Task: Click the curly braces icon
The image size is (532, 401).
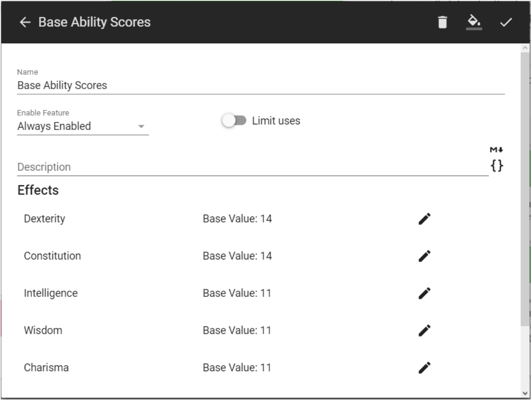Action: [x=496, y=166]
